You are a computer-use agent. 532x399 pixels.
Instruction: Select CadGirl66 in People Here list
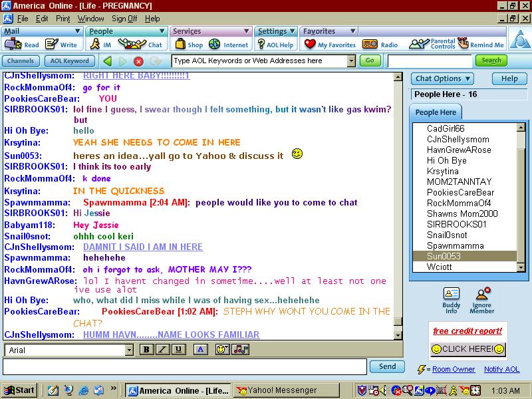464,128
